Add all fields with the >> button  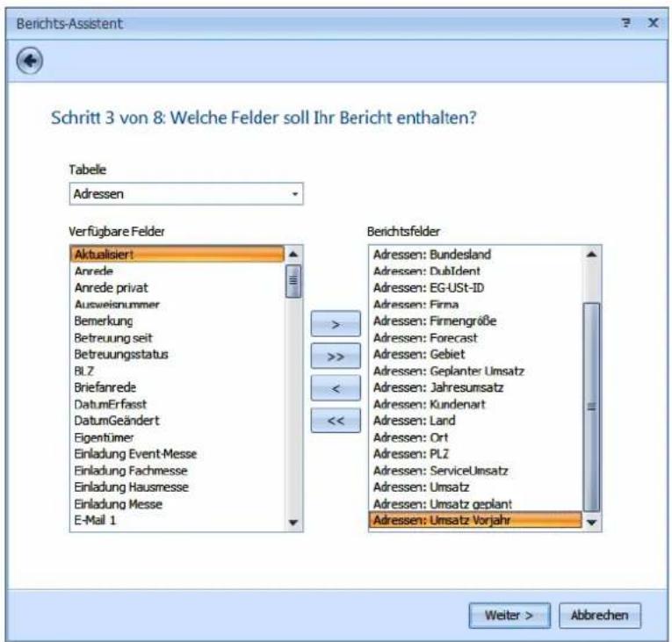coord(336,357)
